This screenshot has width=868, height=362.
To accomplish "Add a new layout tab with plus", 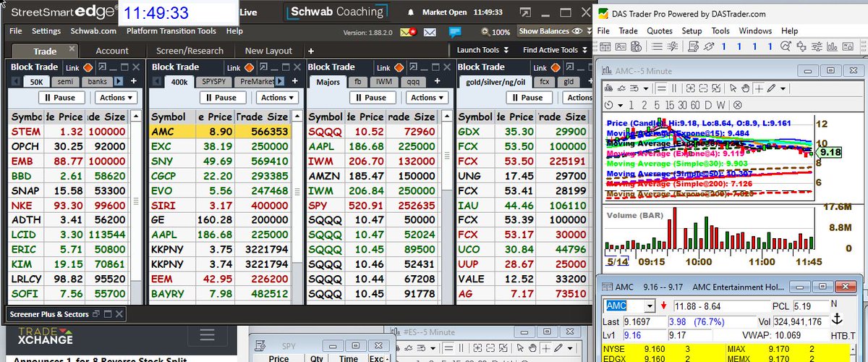I will pos(310,51).
